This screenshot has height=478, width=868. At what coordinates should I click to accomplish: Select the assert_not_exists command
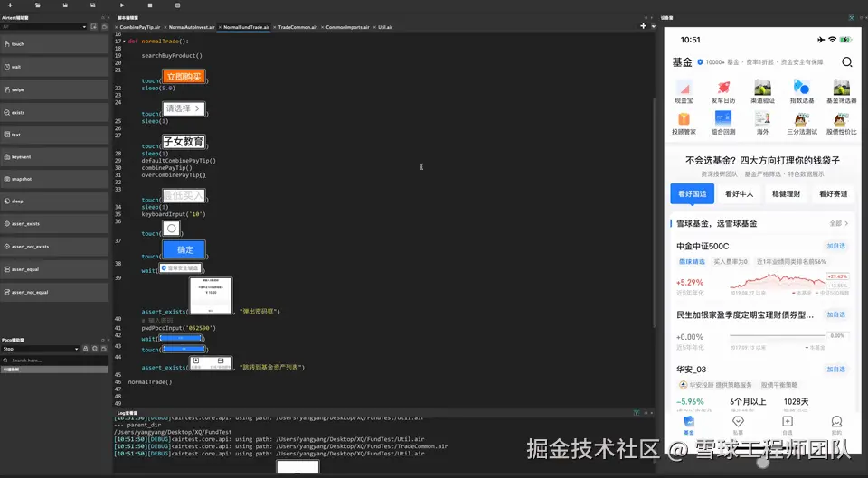(x=54, y=246)
